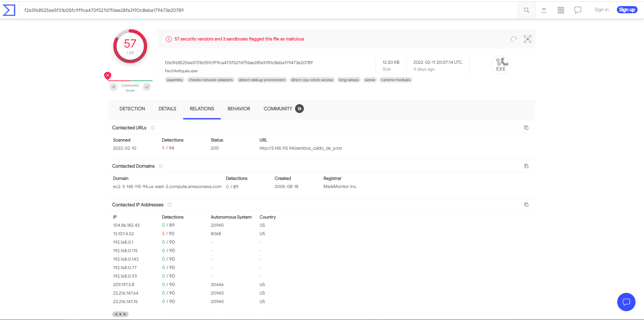The width and height of the screenshot is (644, 320).
Task: Vote file as malicious with X button
Action: [114, 87]
